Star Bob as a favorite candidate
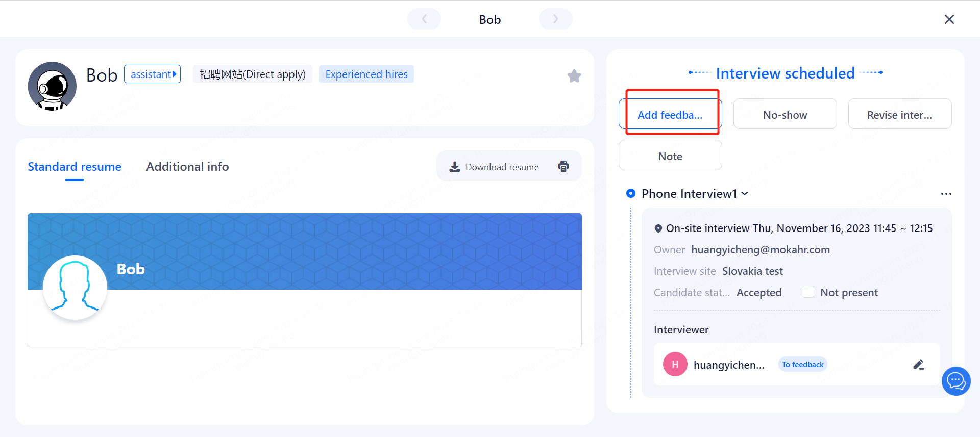This screenshot has height=437, width=980. [x=574, y=76]
